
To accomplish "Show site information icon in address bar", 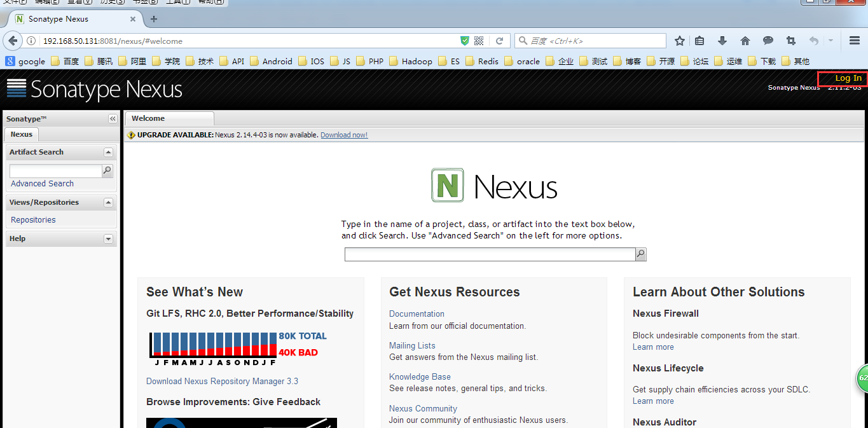I will tap(31, 41).
